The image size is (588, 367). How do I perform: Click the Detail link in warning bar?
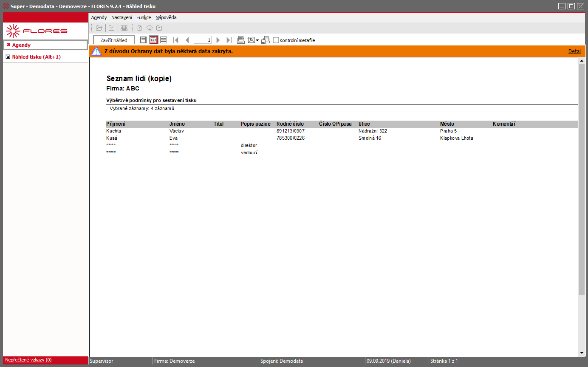tap(575, 51)
